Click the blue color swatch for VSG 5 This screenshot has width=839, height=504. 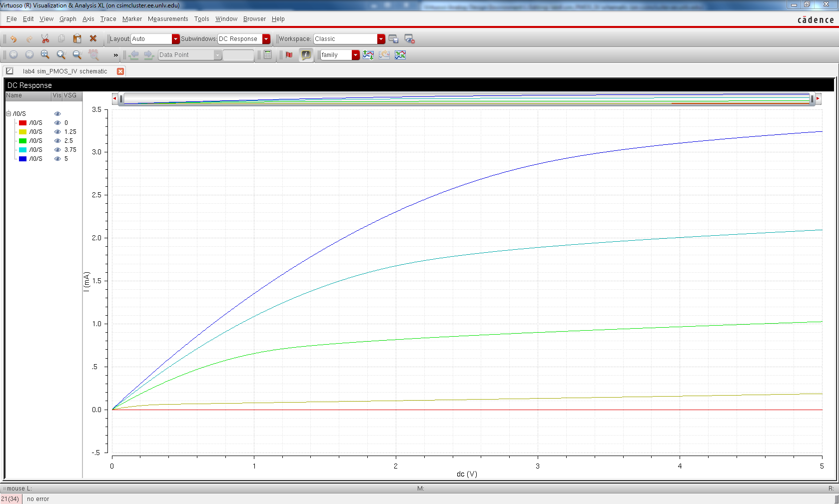click(x=22, y=159)
